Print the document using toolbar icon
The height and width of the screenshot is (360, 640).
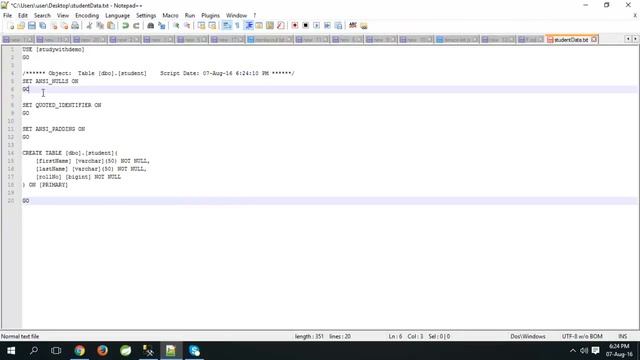[75, 26]
